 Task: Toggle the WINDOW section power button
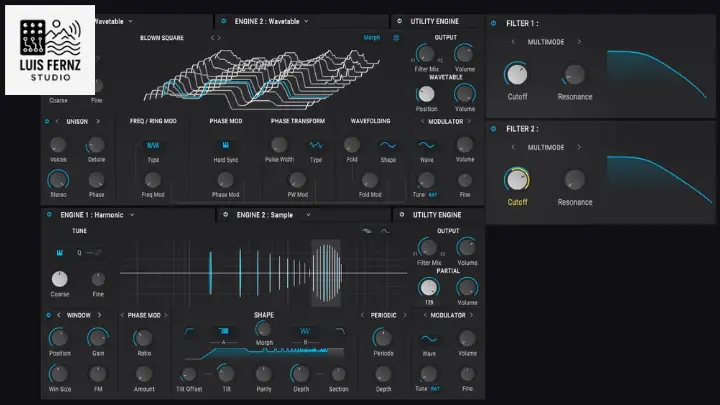[x=48, y=315]
